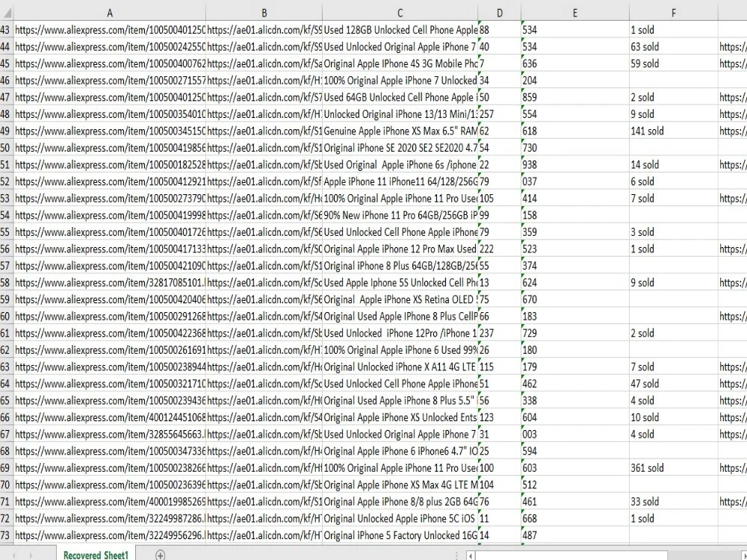This screenshot has width=747, height=560.
Task: Click cell '100% Original Apple iPhone 7 Unlocked'
Action: tap(400, 81)
